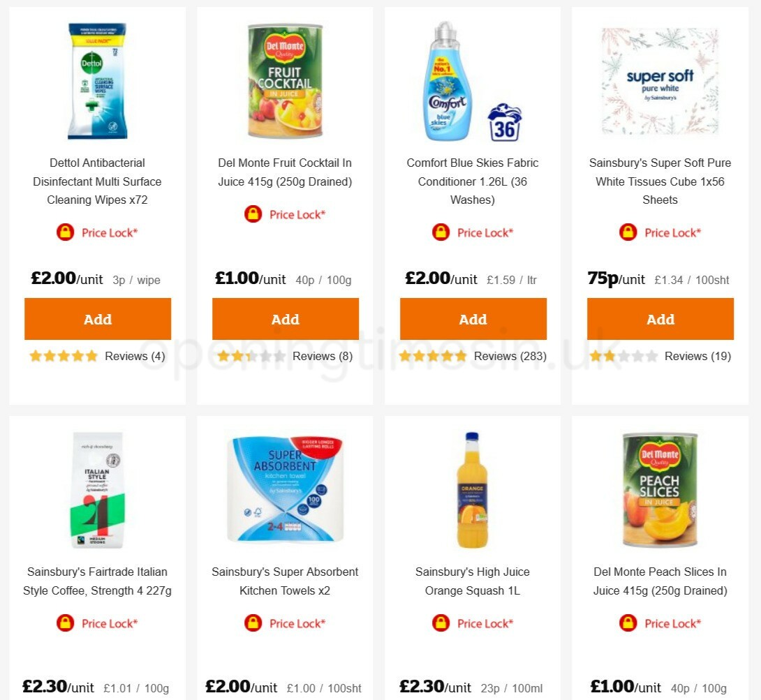Click the Price Lock padlock on Kitchen Towels
This screenshot has width=761, height=700.
point(253,623)
